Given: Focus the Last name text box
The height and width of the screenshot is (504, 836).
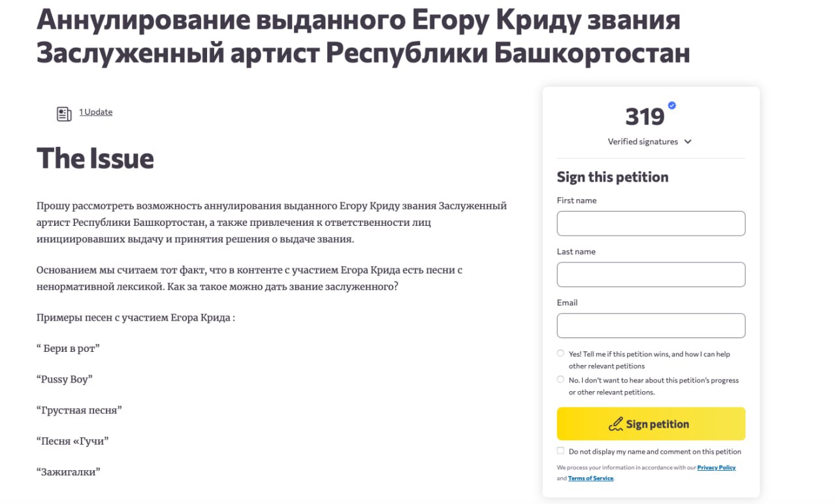Looking at the screenshot, I should point(651,274).
